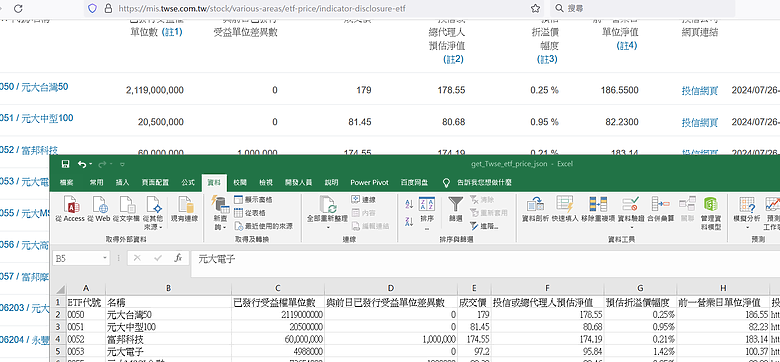Open 投信網頁 link in the 0050 row

pyautogui.click(x=700, y=90)
